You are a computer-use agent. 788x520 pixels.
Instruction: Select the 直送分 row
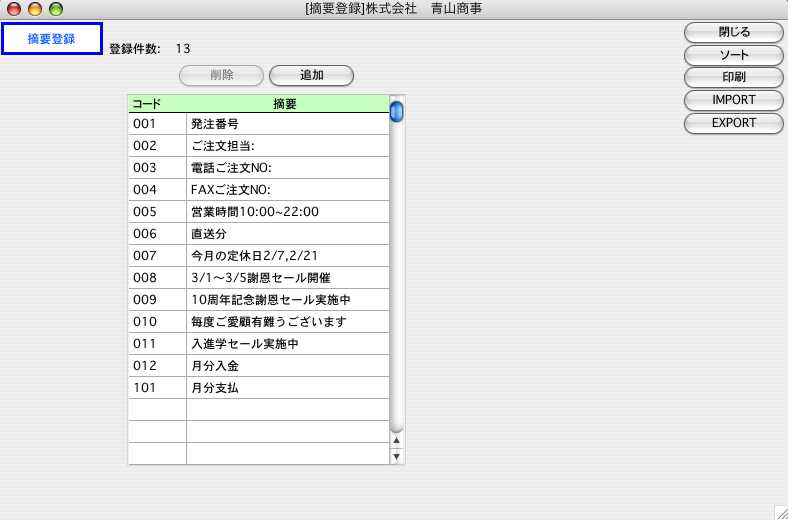click(286, 234)
